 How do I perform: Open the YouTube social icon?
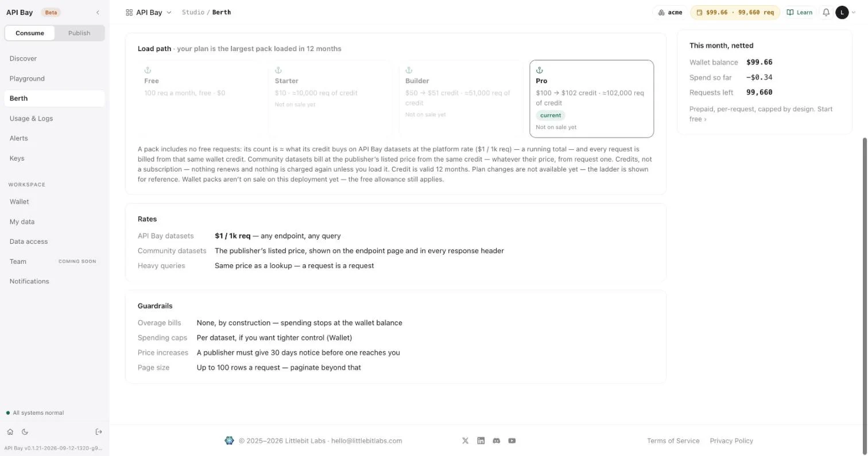tap(512, 441)
